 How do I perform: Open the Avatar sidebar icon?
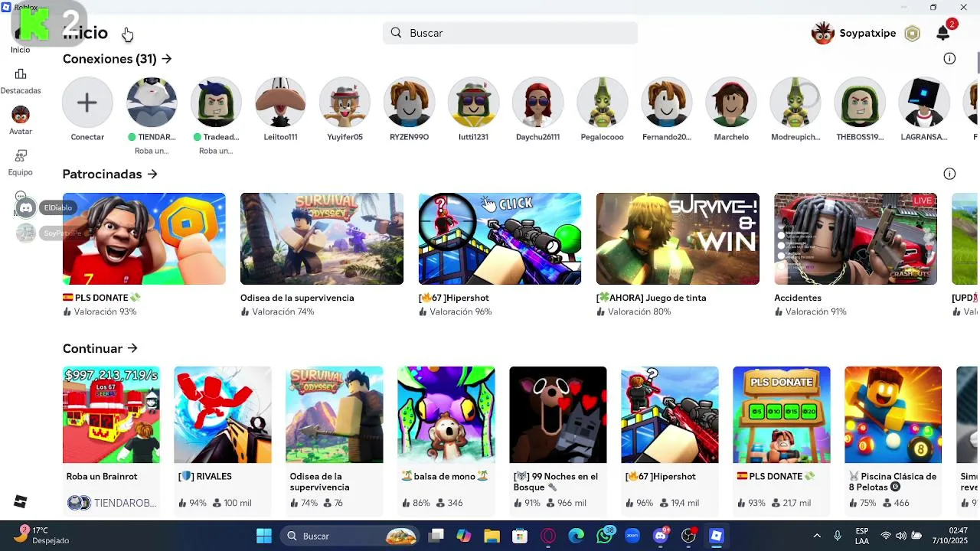(x=21, y=115)
